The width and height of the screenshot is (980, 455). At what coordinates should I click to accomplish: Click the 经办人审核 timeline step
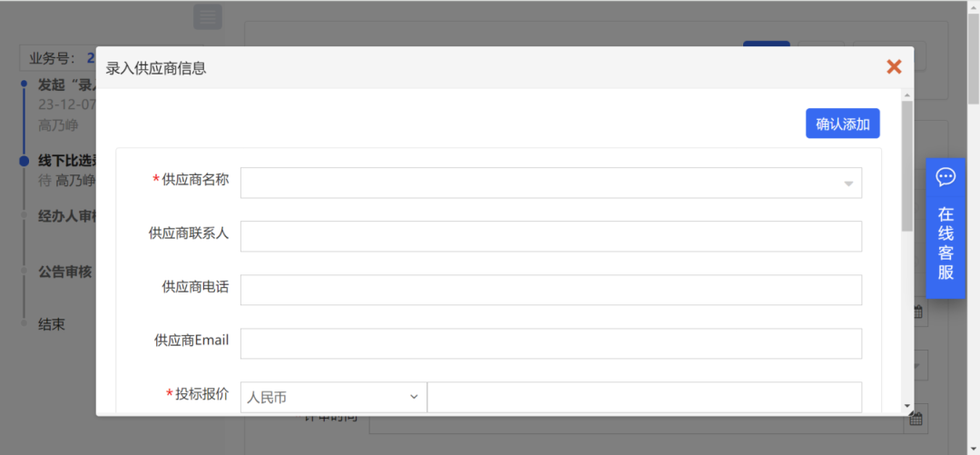pos(67,217)
